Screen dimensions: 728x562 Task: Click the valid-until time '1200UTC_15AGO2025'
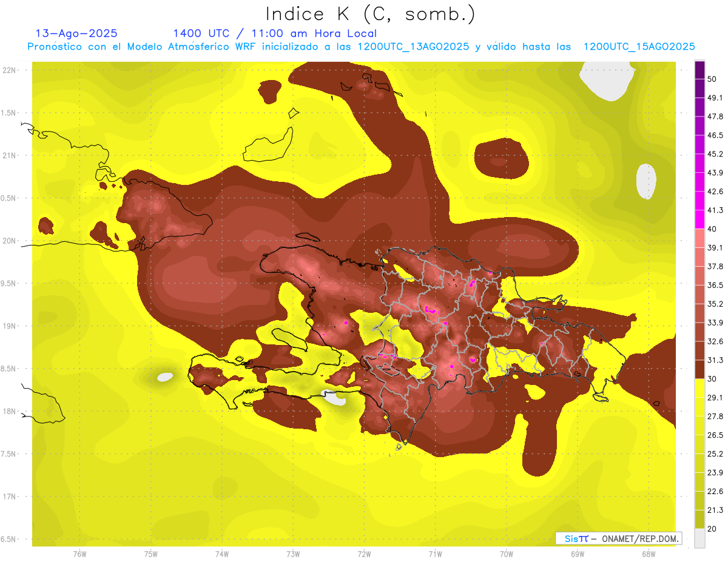point(639,47)
